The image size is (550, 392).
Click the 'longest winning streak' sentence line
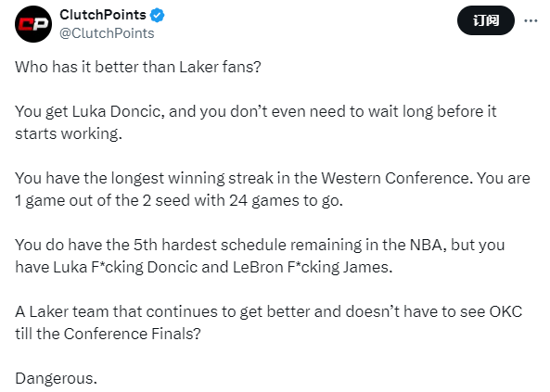[273, 178]
